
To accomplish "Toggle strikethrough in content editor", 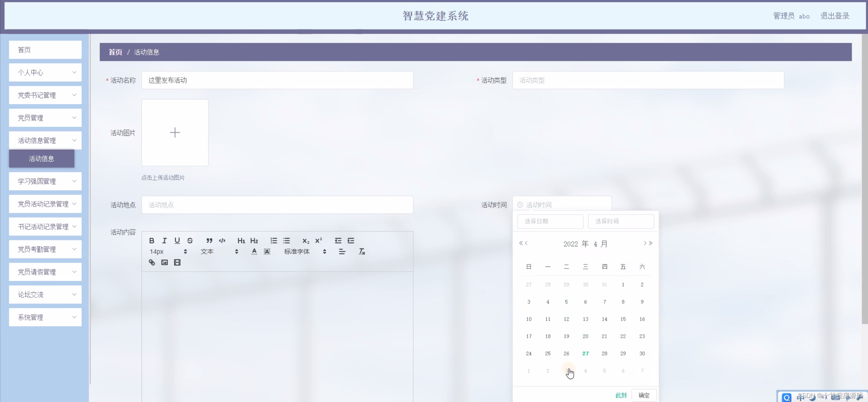I will click(x=190, y=240).
